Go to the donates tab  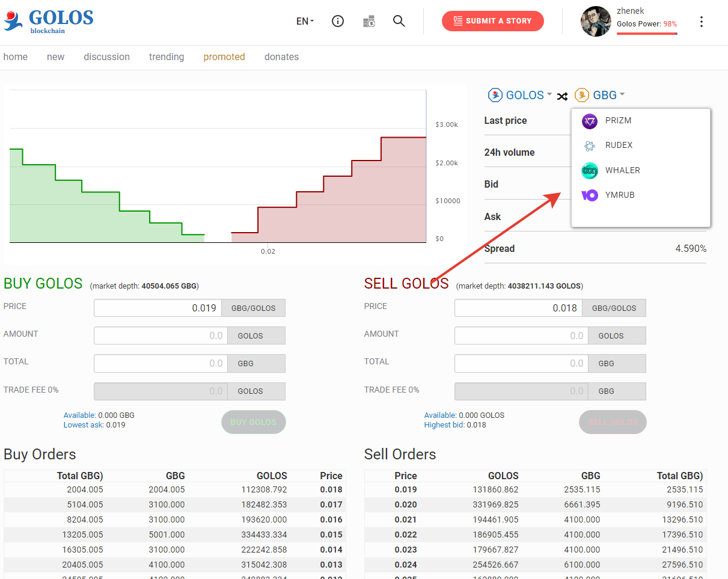click(281, 57)
